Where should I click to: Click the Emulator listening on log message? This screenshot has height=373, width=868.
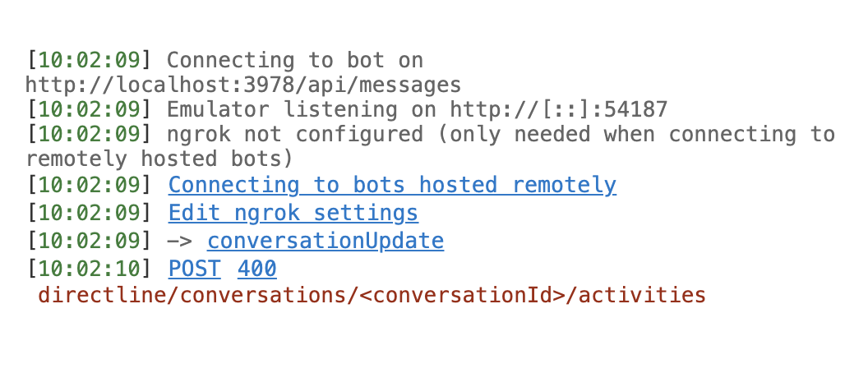pyautogui.click(x=418, y=109)
